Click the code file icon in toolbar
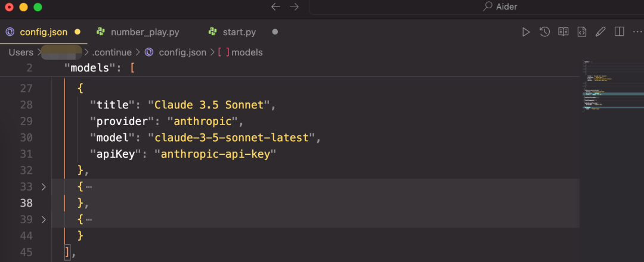644x262 pixels. (x=582, y=32)
